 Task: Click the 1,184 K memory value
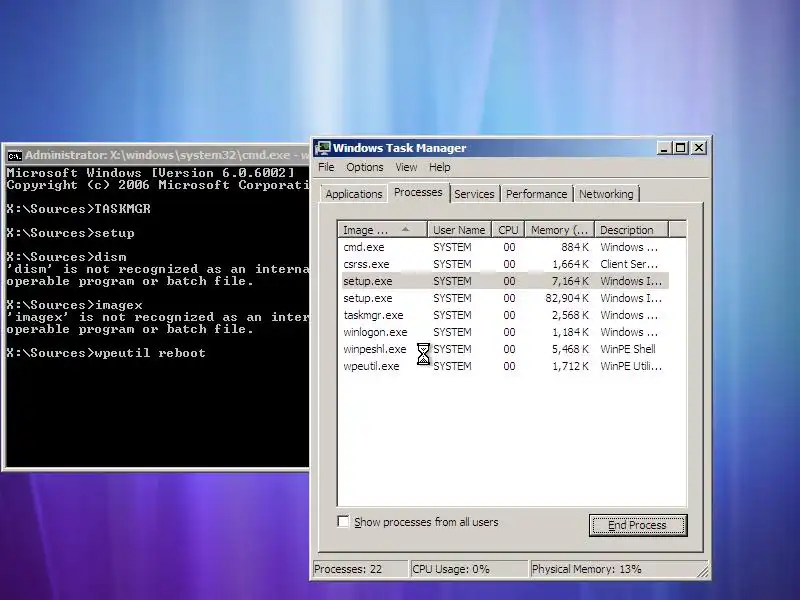pyautogui.click(x=570, y=332)
